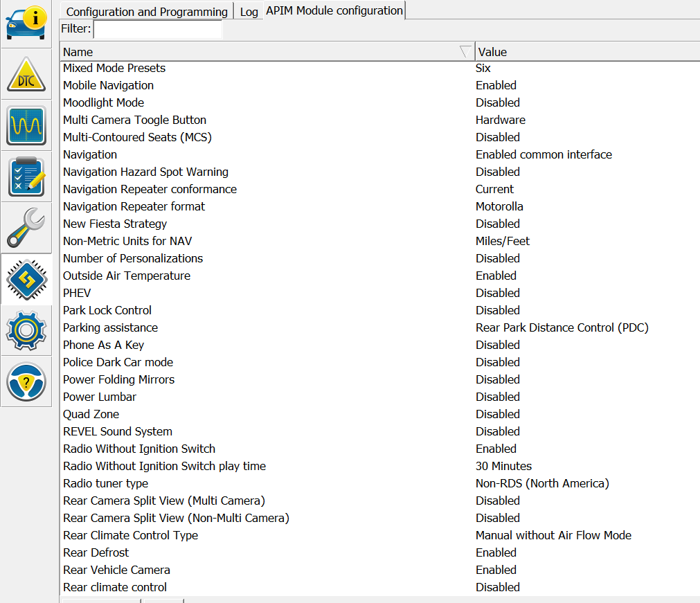Switch to the Log tab
The width and height of the screenshot is (700, 603).
pyautogui.click(x=249, y=12)
